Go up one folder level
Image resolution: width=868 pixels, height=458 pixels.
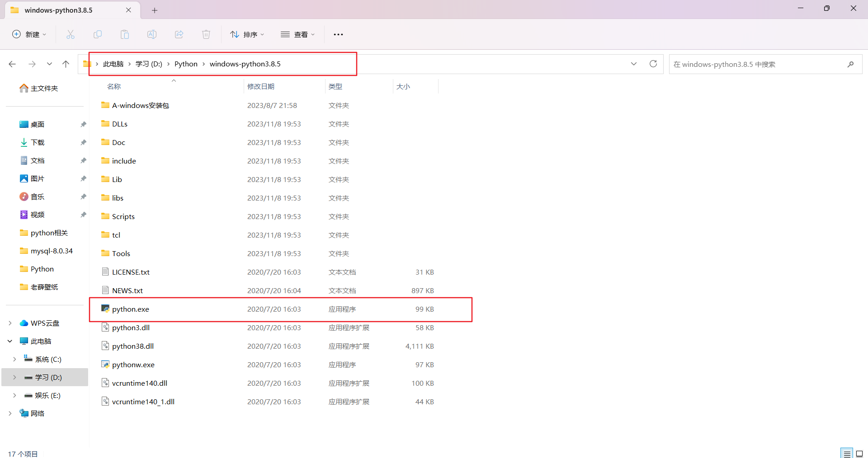tap(66, 64)
